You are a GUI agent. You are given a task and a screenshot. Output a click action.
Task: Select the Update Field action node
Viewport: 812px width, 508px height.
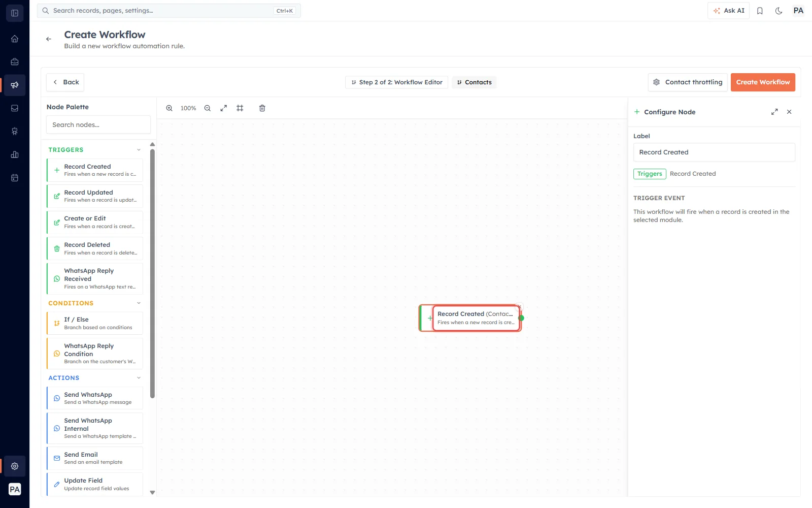coord(95,484)
